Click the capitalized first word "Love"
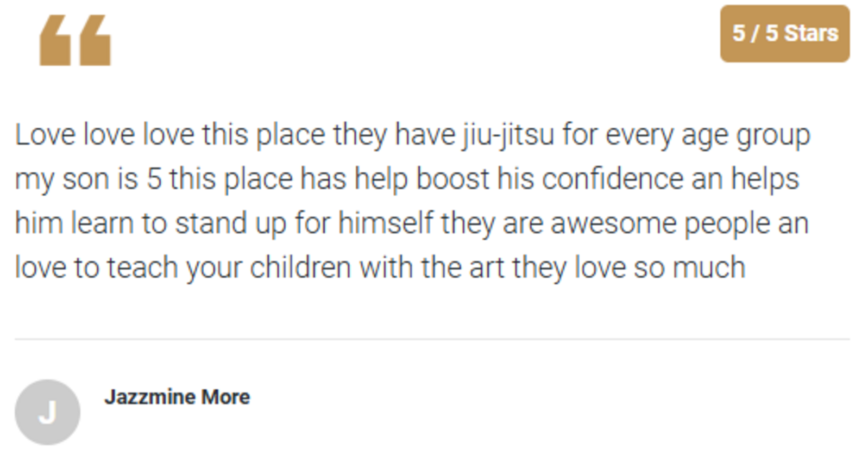The height and width of the screenshot is (455, 868). click(x=45, y=135)
